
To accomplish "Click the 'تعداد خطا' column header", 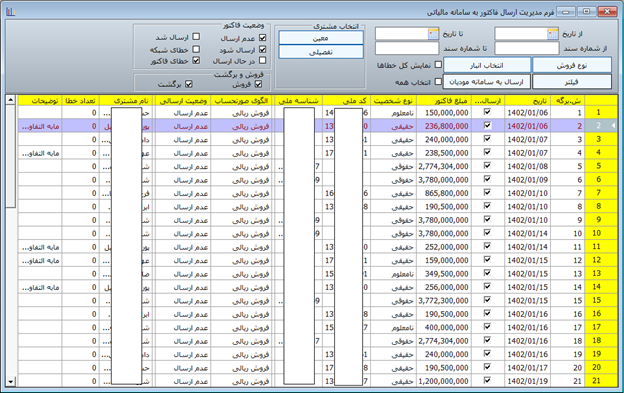I will pos(80,101).
